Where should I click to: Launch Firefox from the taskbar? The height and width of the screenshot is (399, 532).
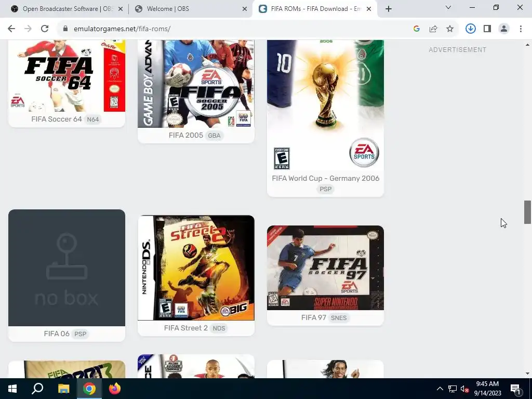[x=115, y=389]
